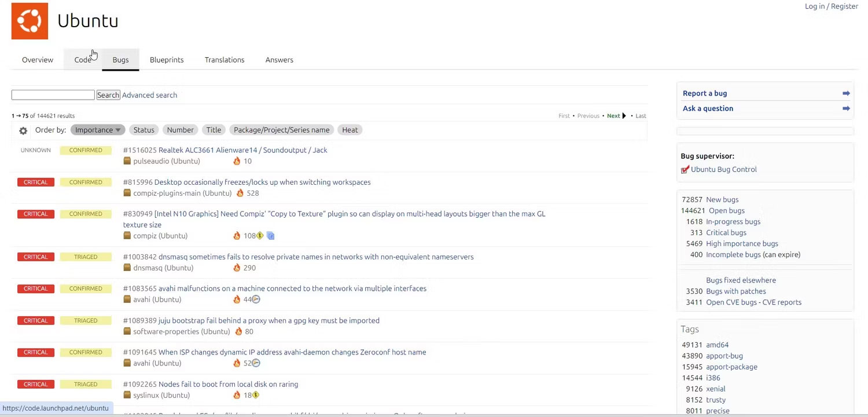Go to the Next results page
868x417 pixels.
(x=613, y=116)
